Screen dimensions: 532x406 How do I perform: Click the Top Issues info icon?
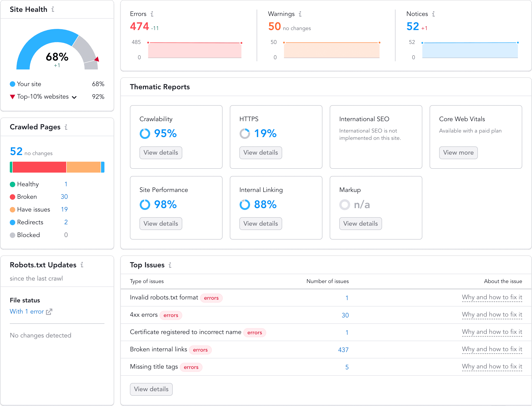pyautogui.click(x=170, y=265)
